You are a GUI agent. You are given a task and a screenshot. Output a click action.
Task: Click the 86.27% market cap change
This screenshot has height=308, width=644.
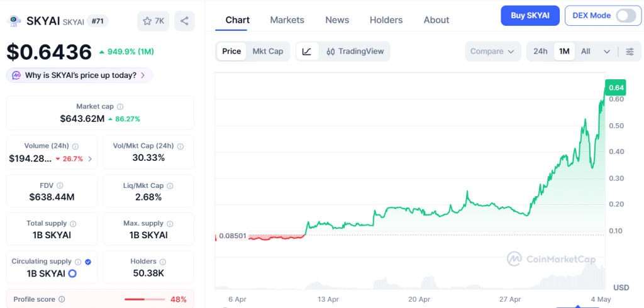(127, 119)
